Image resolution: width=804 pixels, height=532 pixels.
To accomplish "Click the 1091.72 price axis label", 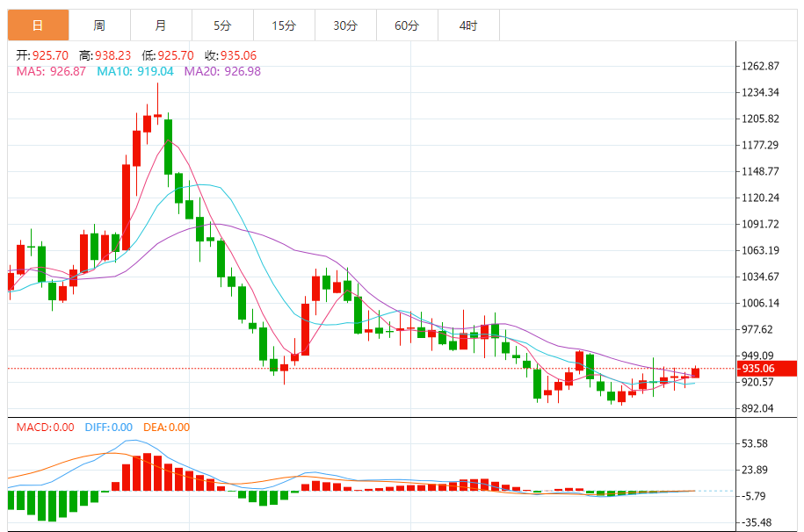I will coord(760,224).
